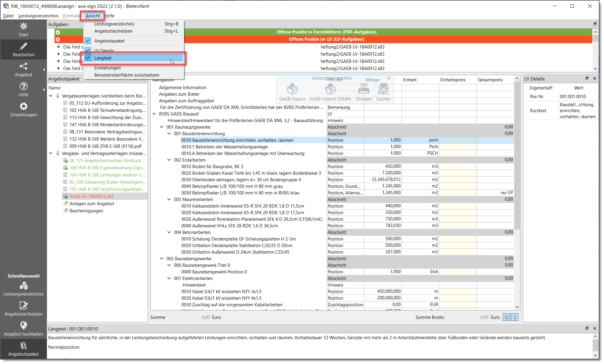Collapse Vergabe- und Vertragsunterlagen folder
The width and height of the screenshot is (604, 364).
(x=51, y=153)
